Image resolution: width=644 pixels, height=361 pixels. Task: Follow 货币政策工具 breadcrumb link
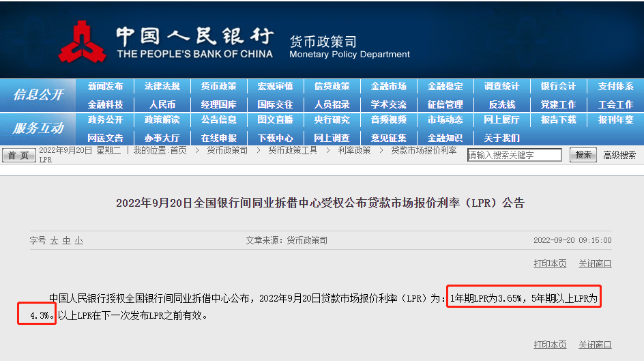[x=293, y=150]
